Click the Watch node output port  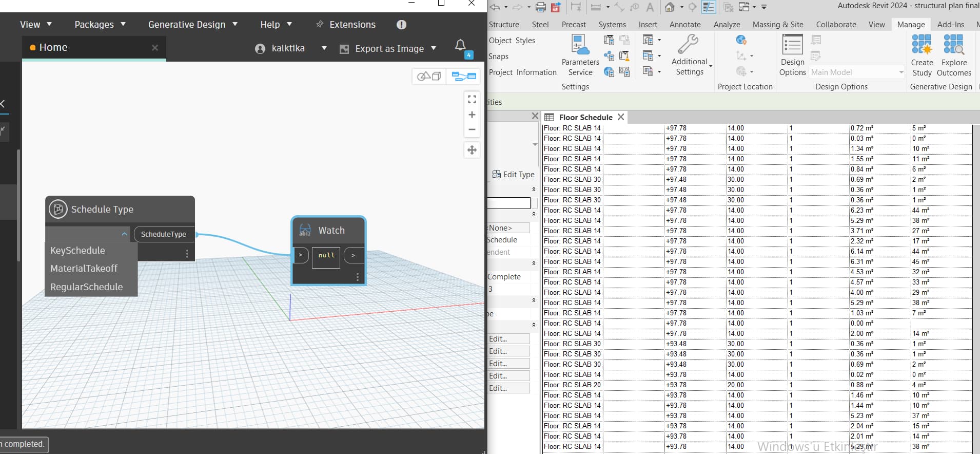coord(354,255)
